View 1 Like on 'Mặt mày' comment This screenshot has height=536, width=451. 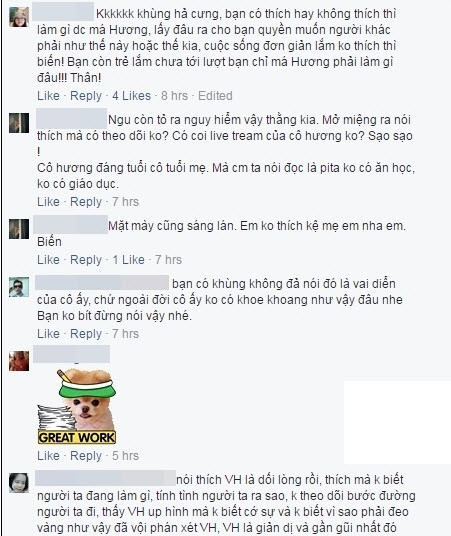click(129, 260)
